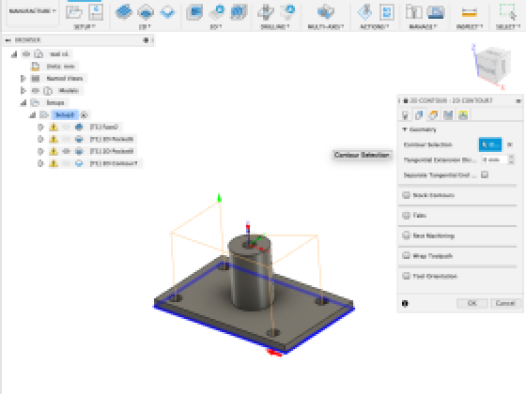
Task: Open the Drilling tool icon
Action: tap(266, 12)
